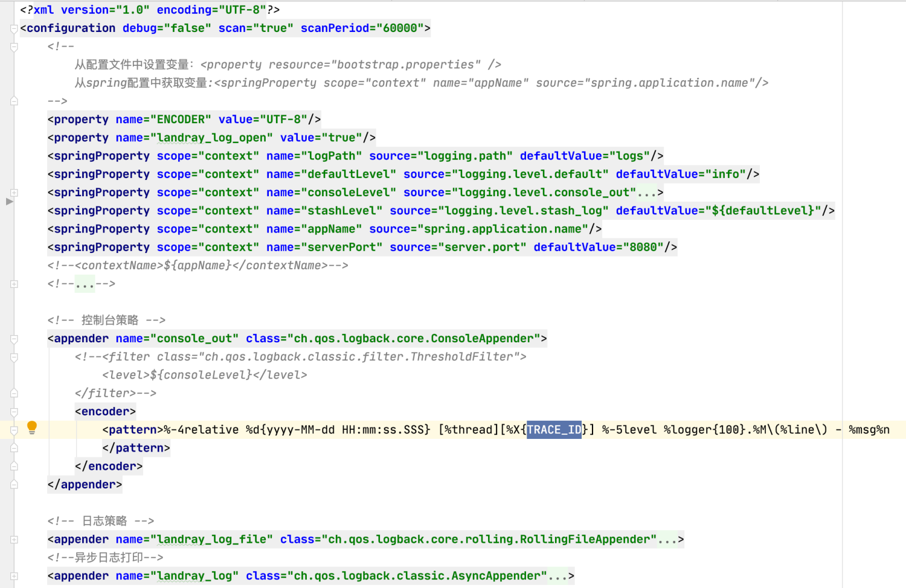
Task: Expand landray_log AsyncAppender via gutter plus
Action: pos(14,576)
